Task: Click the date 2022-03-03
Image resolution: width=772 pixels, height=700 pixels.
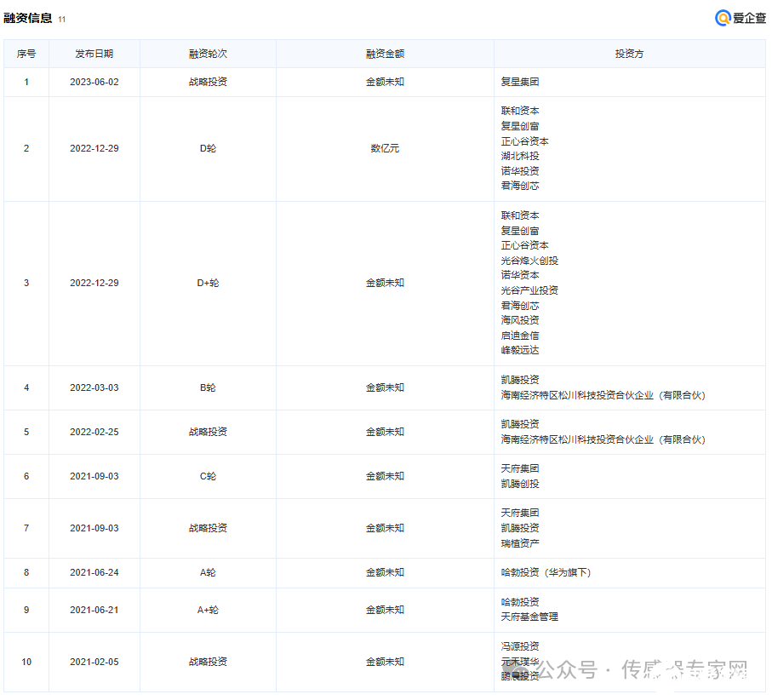Action: tap(94, 387)
